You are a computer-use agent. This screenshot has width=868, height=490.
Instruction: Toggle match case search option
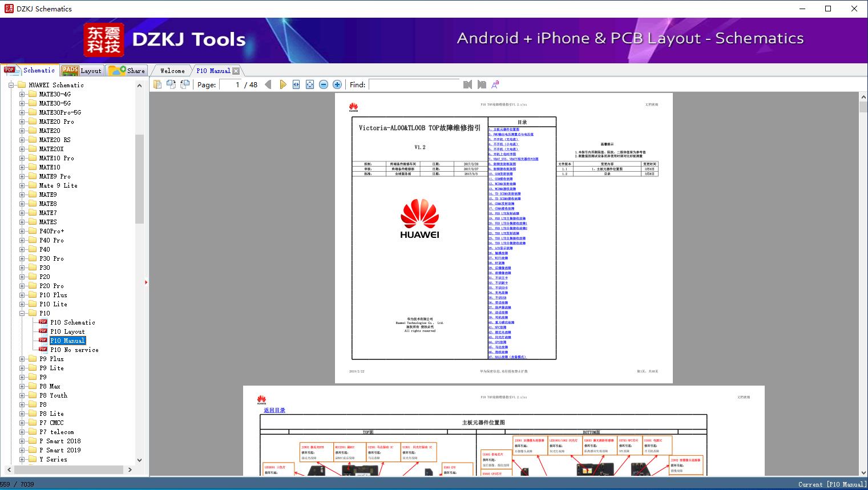pos(495,84)
